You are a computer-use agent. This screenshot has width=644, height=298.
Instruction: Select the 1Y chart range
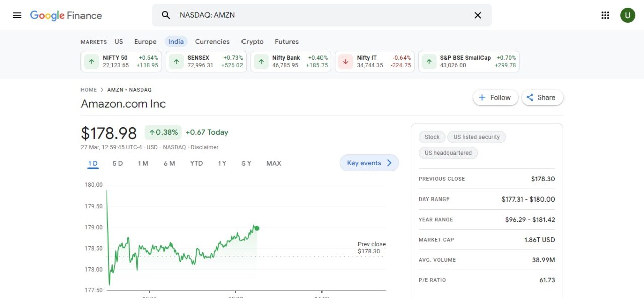(x=222, y=163)
